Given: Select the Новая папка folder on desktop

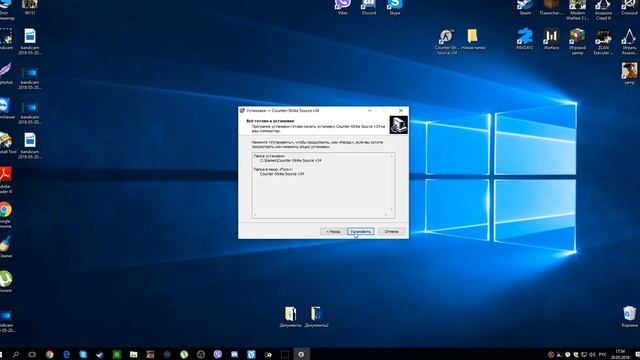Looking at the screenshot, I should click(473, 39).
